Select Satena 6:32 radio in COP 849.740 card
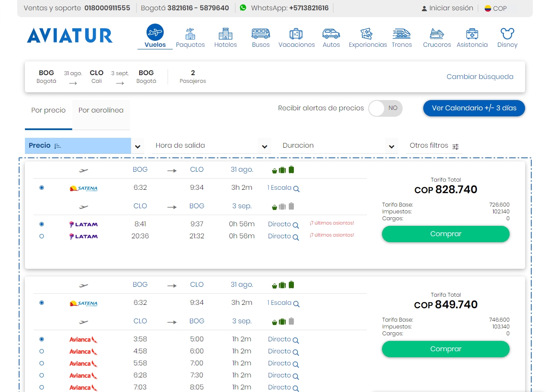Image resolution: width=550 pixels, height=392 pixels. click(42, 303)
